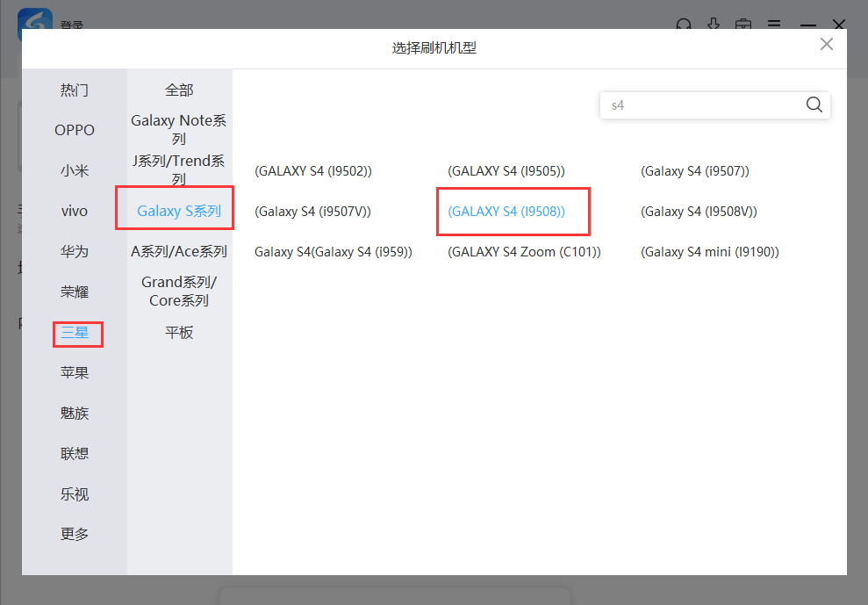Pick model Galaxy S4 (I9508V)

click(699, 212)
